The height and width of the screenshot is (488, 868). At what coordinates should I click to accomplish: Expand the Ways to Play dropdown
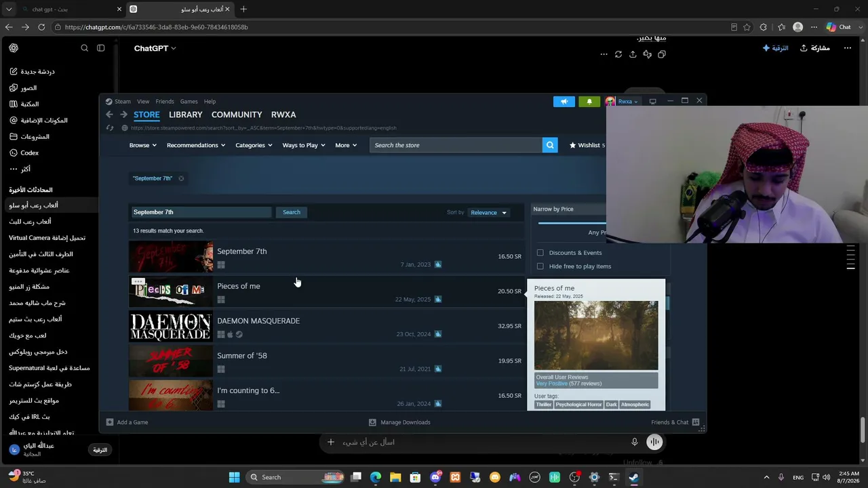[x=304, y=145]
